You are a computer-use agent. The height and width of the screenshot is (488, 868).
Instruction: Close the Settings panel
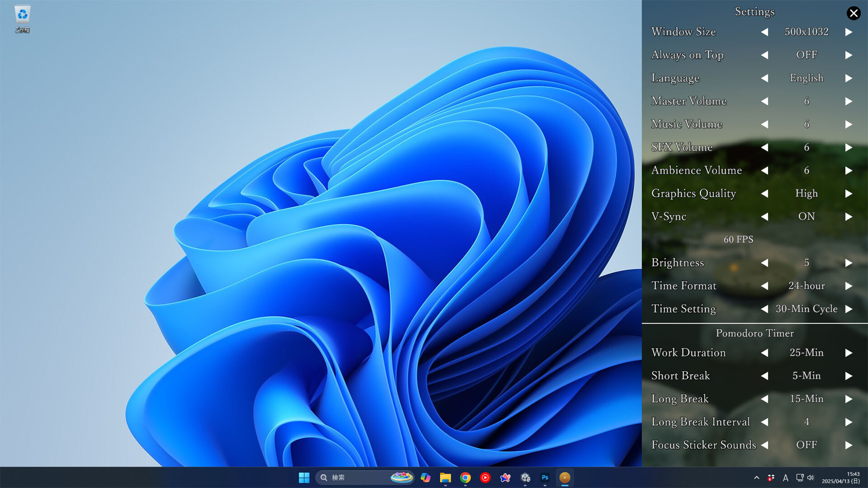click(854, 13)
